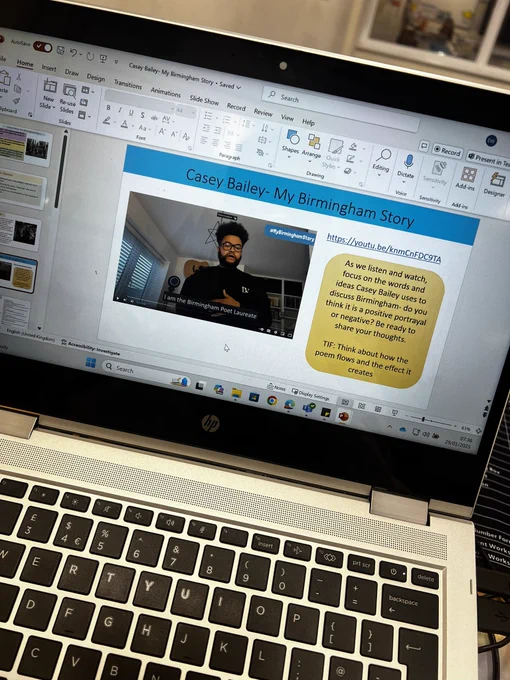
Task: Open the Slide Show tab
Action: (x=204, y=100)
